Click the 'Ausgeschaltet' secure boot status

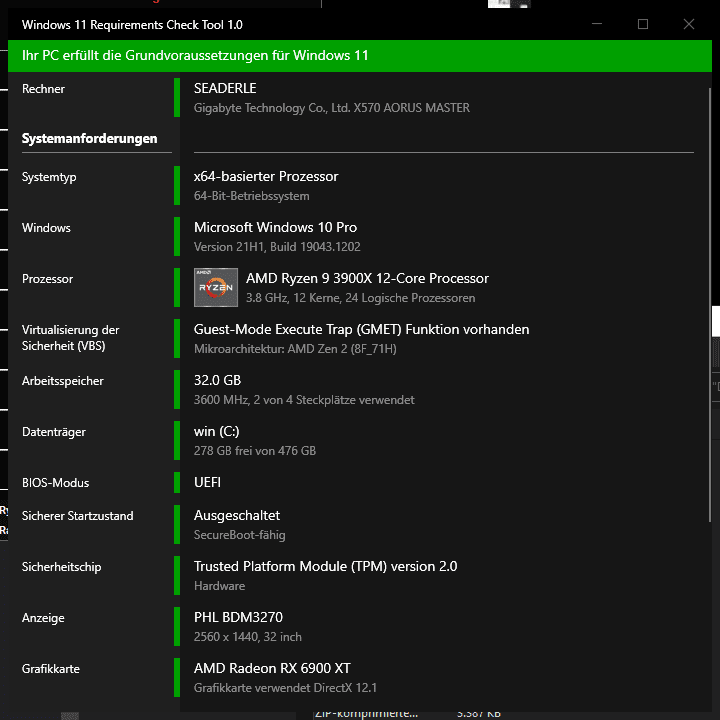[x=236, y=515]
